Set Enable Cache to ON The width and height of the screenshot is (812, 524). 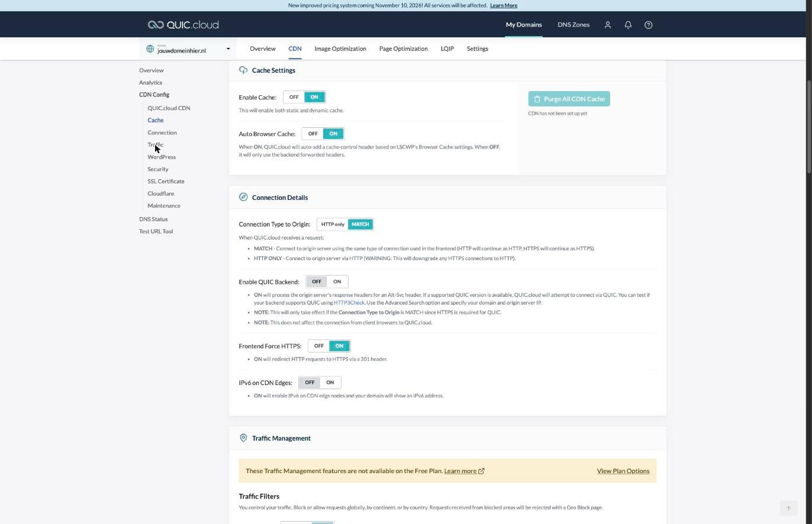pyautogui.click(x=314, y=97)
